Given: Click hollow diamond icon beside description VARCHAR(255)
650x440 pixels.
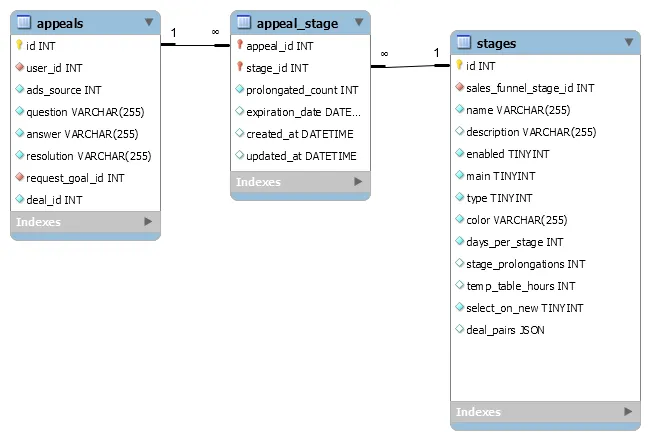Looking at the screenshot, I should coord(459,130).
